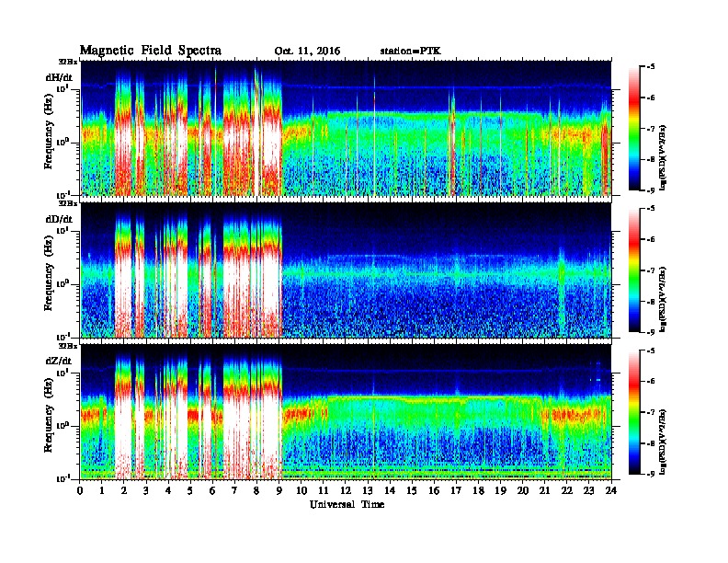Screen dimensions: 728x563
Task: Click the dH/dt panel label
Action: [59, 77]
